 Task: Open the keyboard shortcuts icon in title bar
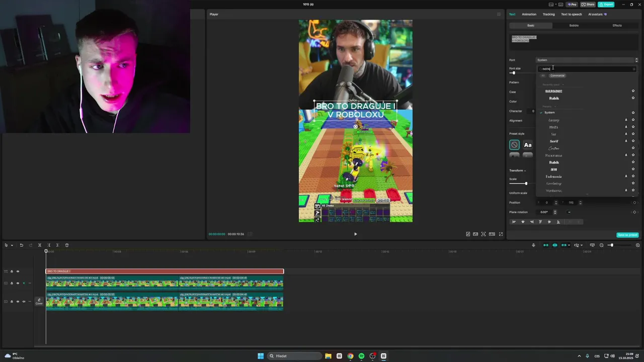tap(561, 5)
